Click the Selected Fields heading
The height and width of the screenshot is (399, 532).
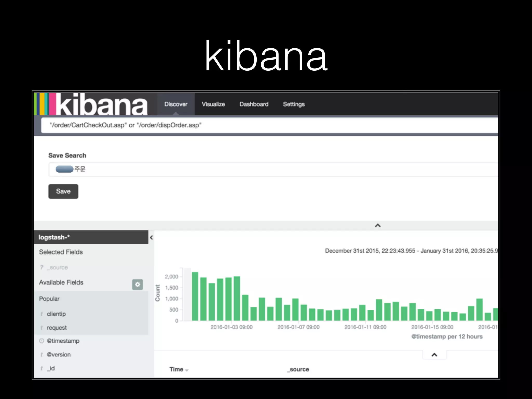click(x=61, y=252)
